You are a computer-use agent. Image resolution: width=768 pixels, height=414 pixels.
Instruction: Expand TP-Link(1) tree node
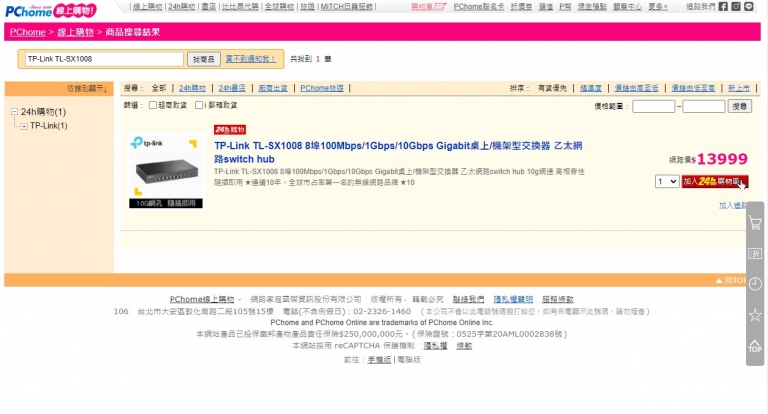click(x=24, y=126)
